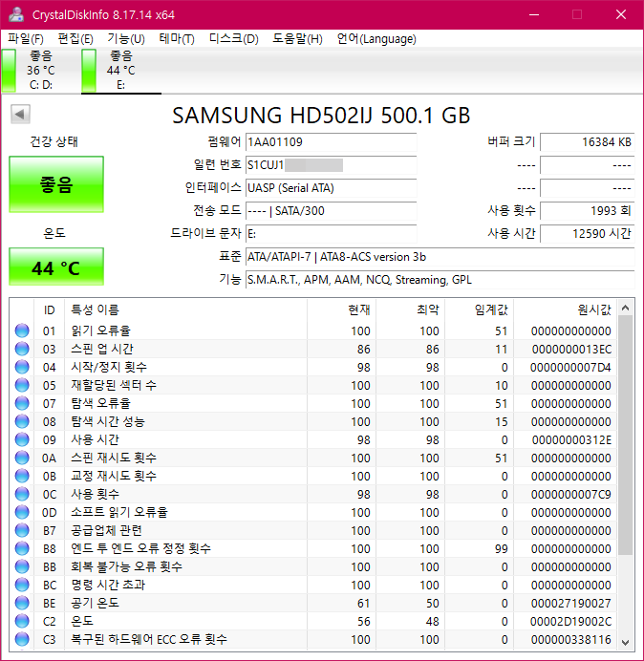Click the transfer mode field SATA/300
This screenshot has height=661, width=644.
[331, 210]
